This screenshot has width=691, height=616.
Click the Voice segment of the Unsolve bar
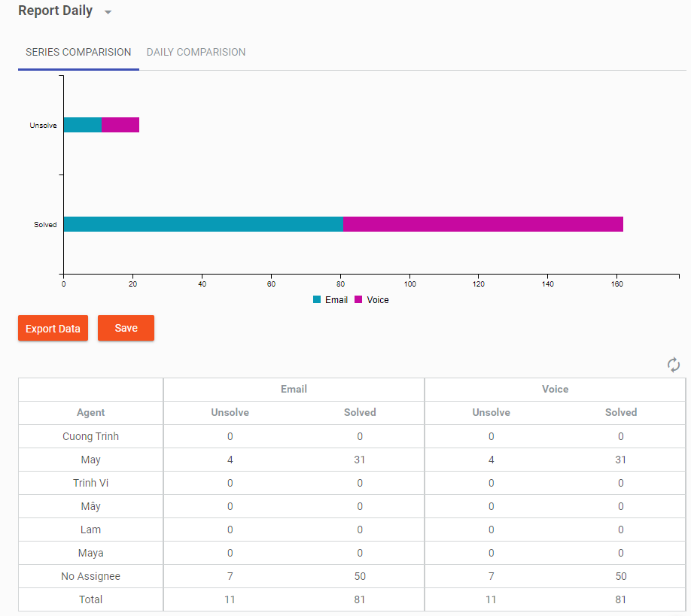coord(120,125)
